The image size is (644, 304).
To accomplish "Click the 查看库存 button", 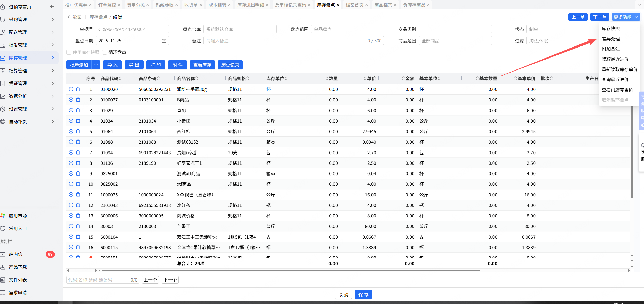I will [202, 65].
